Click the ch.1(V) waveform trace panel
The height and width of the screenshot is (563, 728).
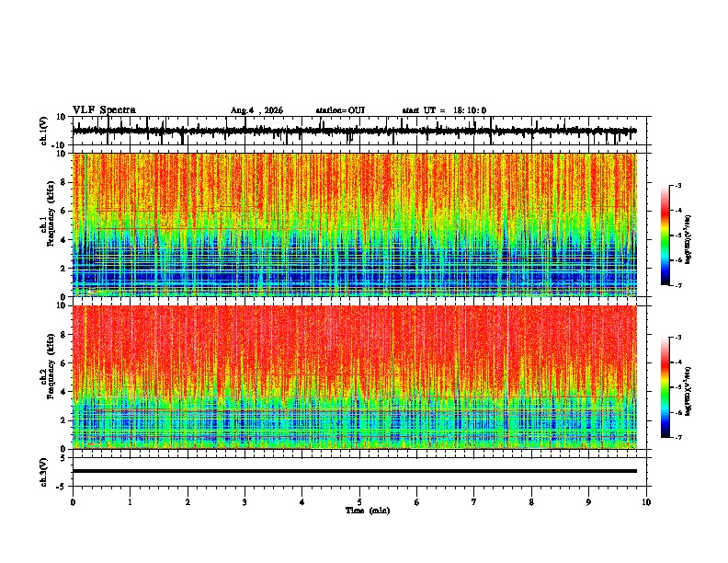click(361, 131)
